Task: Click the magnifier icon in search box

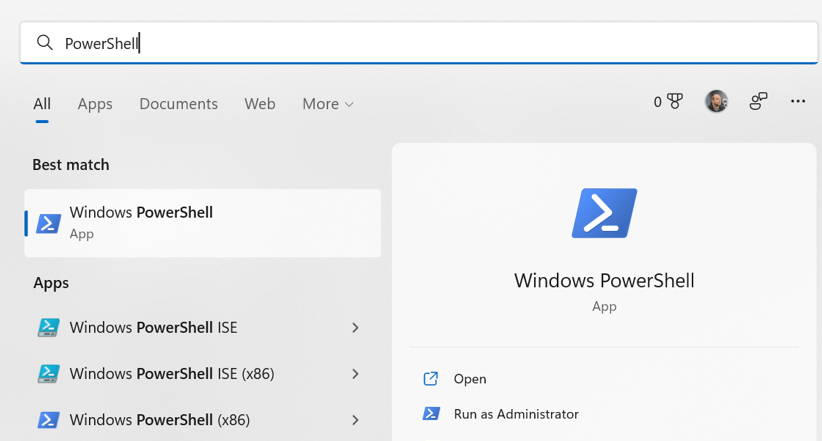Action: [45, 43]
